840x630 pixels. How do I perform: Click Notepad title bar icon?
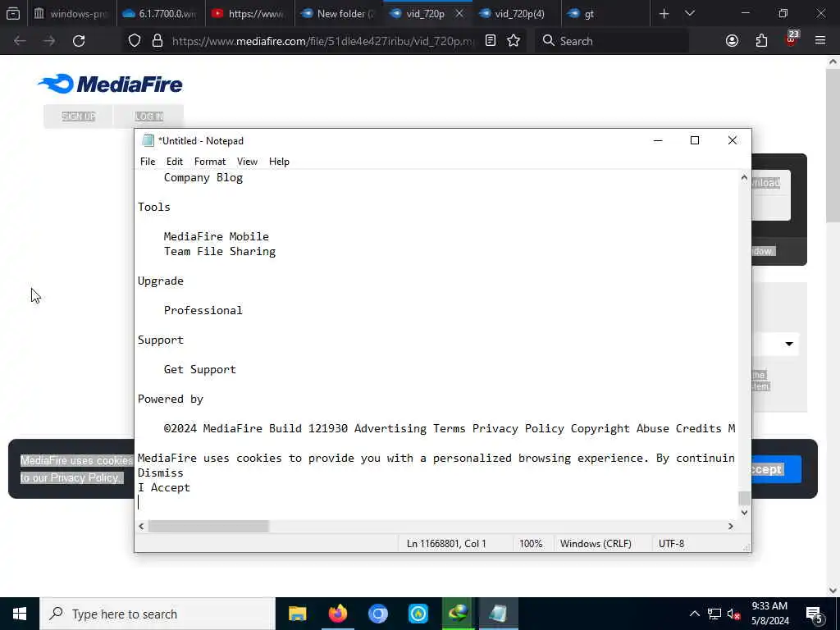[148, 140]
